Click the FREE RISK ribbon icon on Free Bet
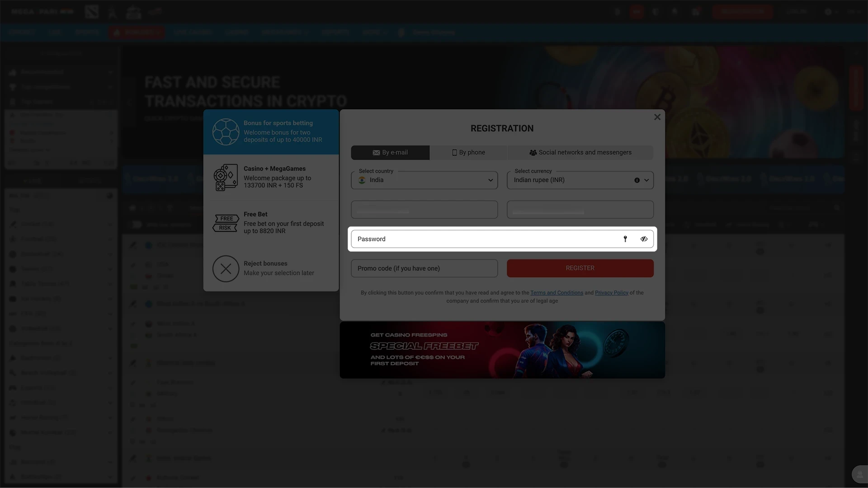 point(226,222)
